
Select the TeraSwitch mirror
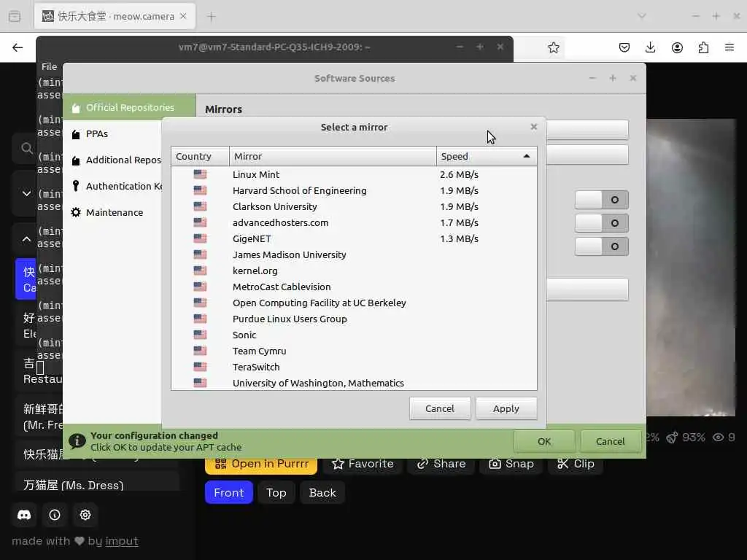(x=354, y=367)
